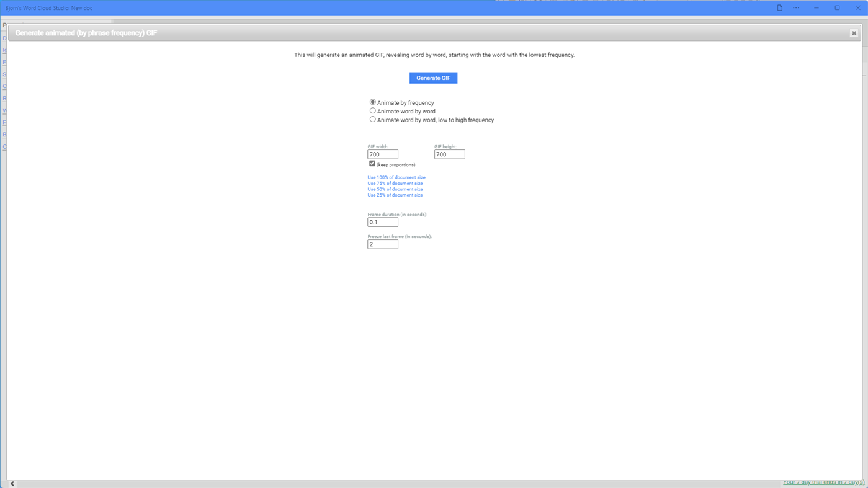
Task: Select "Animate word by word, low to high frequency"
Action: point(372,118)
